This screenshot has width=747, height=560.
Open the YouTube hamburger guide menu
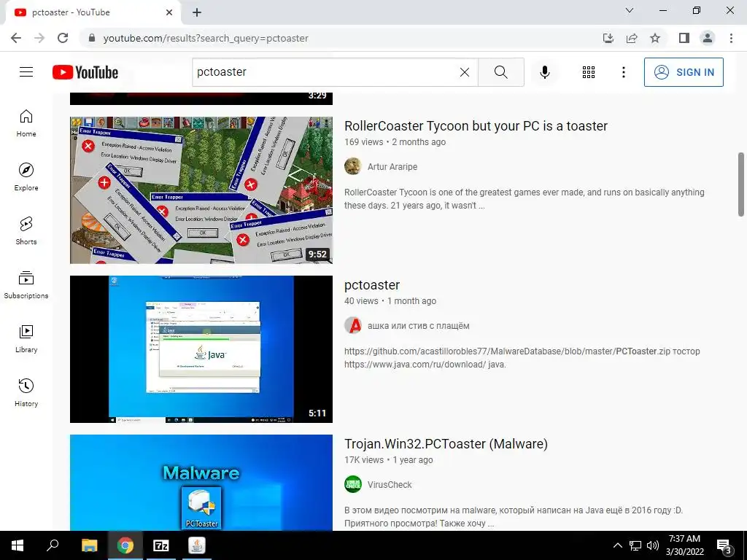coord(26,72)
